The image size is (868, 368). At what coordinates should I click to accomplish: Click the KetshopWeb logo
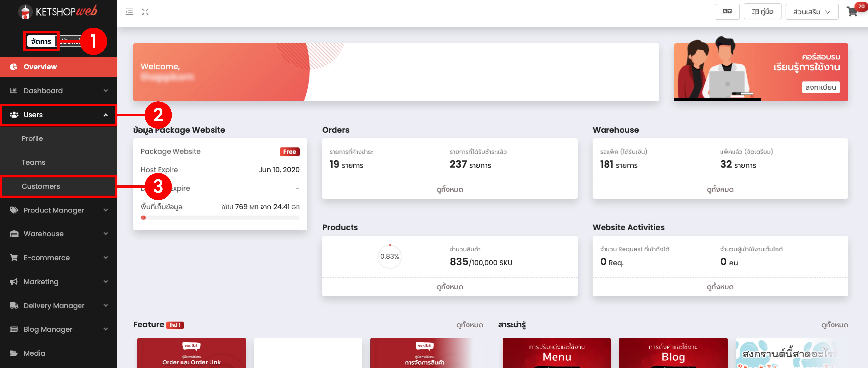[x=58, y=11]
